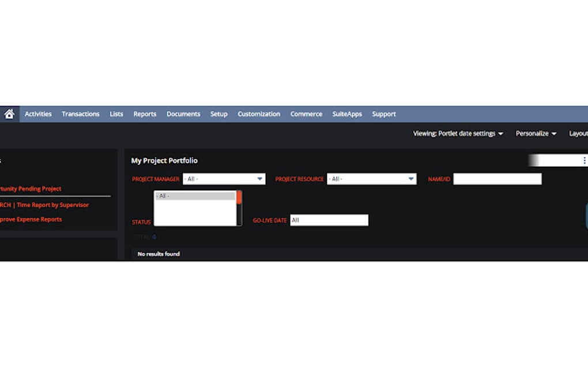Click the Home icon in the navigation bar
Viewport: 588px width, 368px height.
tap(9, 114)
